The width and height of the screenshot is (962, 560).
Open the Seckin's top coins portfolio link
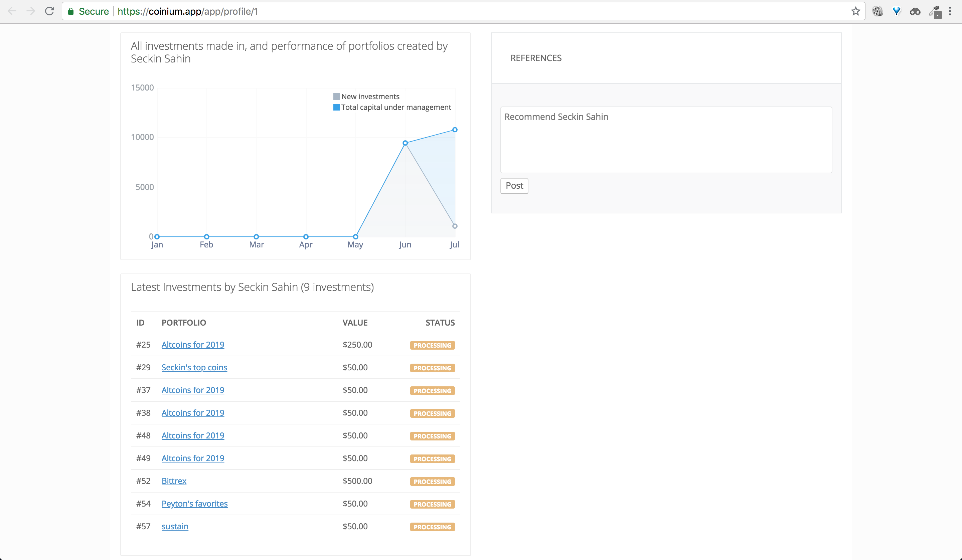(194, 367)
